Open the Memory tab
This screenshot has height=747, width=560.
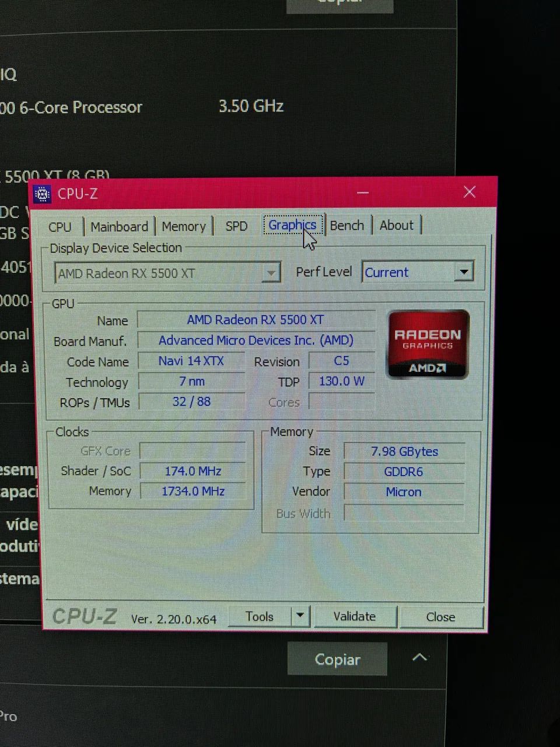click(184, 226)
